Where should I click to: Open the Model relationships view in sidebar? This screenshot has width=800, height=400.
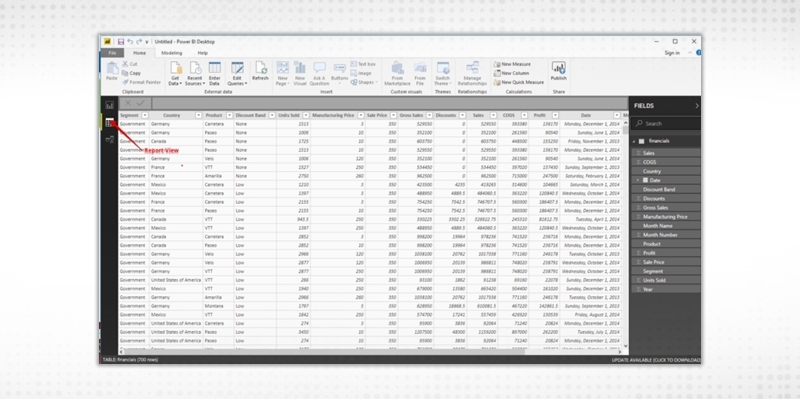coord(109,139)
